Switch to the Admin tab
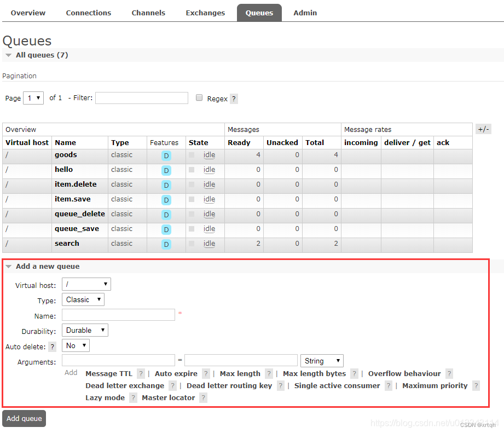The height and width of the screenshot is (433, 504). pos(305,13)
